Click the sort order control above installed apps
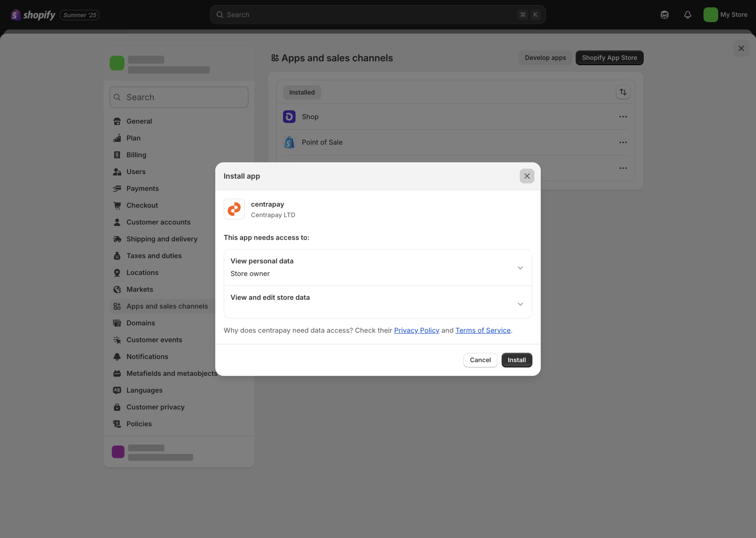This screenshot has height=538, width=756. click(623, 92)
